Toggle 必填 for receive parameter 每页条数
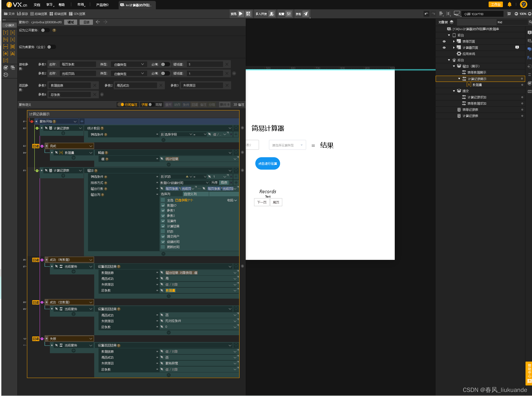Image resolution: width=532 pixels, height=396 pixels. click(x=165, y=65)
